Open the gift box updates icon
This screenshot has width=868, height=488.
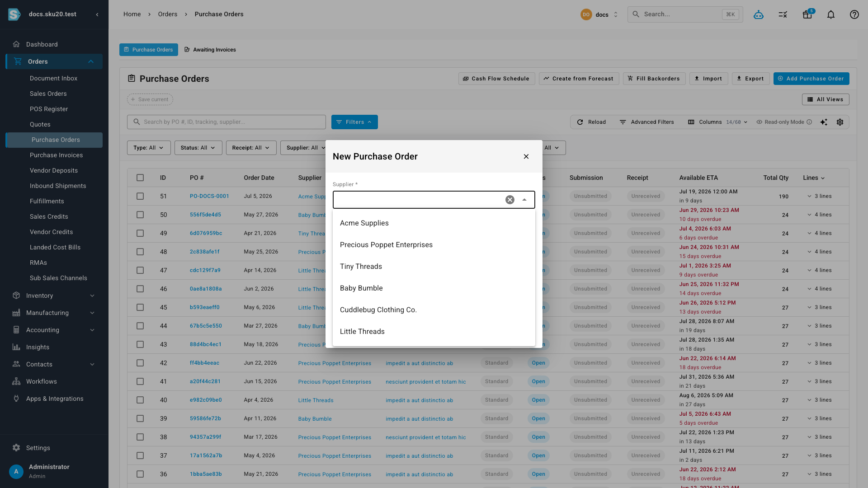click(x=807, y=14)
